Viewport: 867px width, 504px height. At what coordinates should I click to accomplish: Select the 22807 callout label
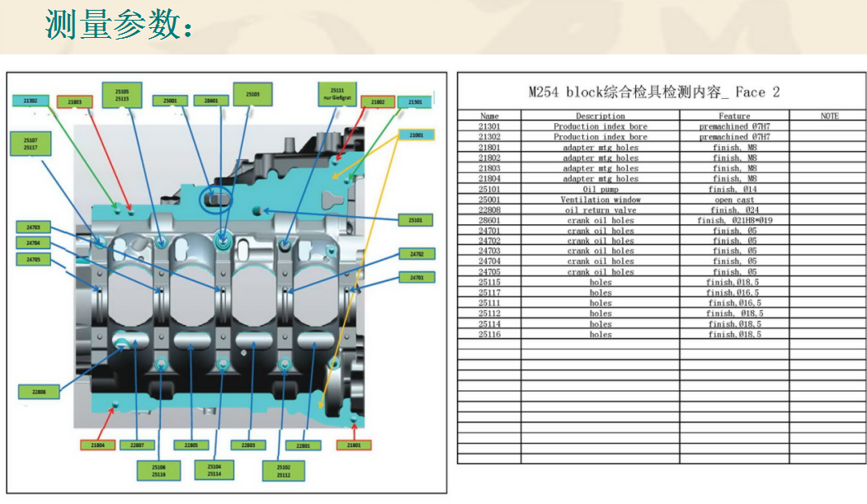pyautogui.click(x=137, y=445)
